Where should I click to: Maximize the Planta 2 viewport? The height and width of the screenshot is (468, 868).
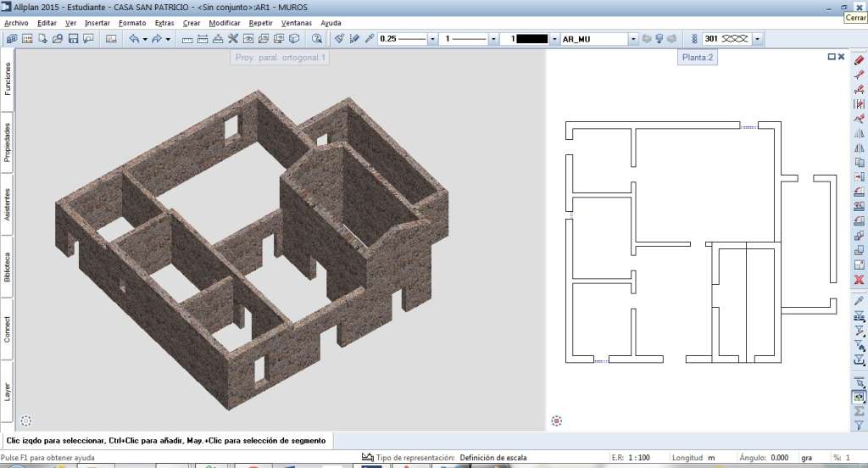tap(832, 57)
